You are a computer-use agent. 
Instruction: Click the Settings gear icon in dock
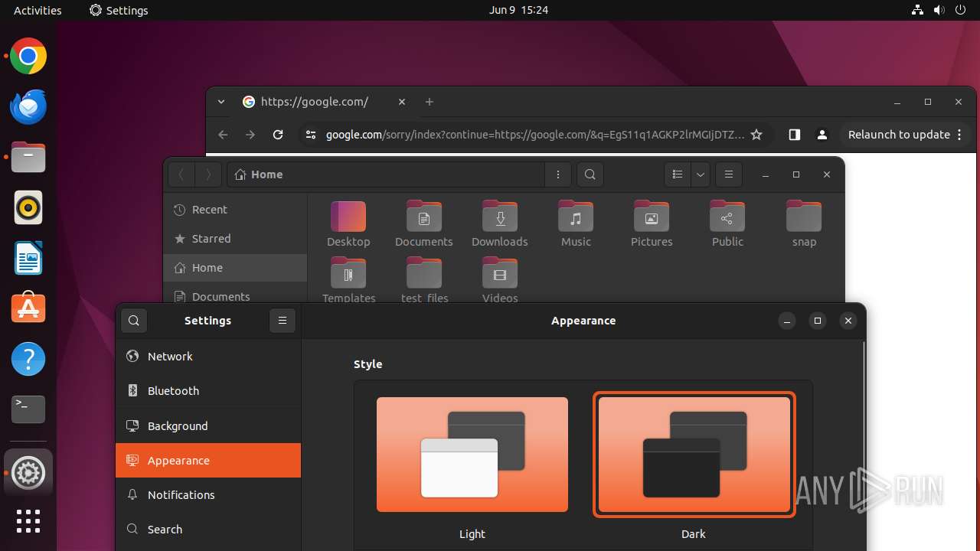pos(28,473)
